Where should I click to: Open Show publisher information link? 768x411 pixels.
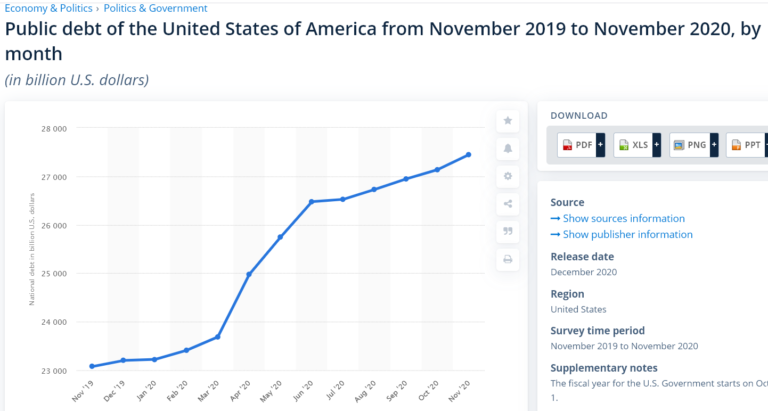(622, 235)
